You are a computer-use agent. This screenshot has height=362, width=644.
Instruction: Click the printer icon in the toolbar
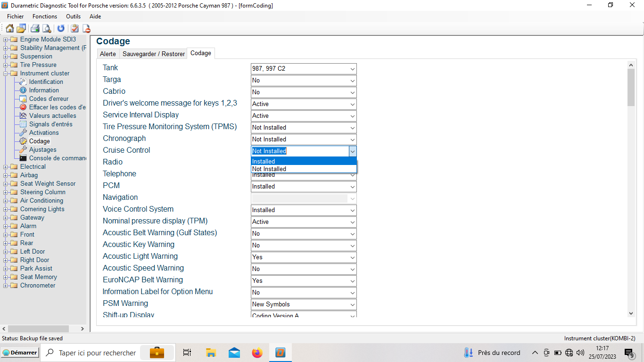(35, 28)
